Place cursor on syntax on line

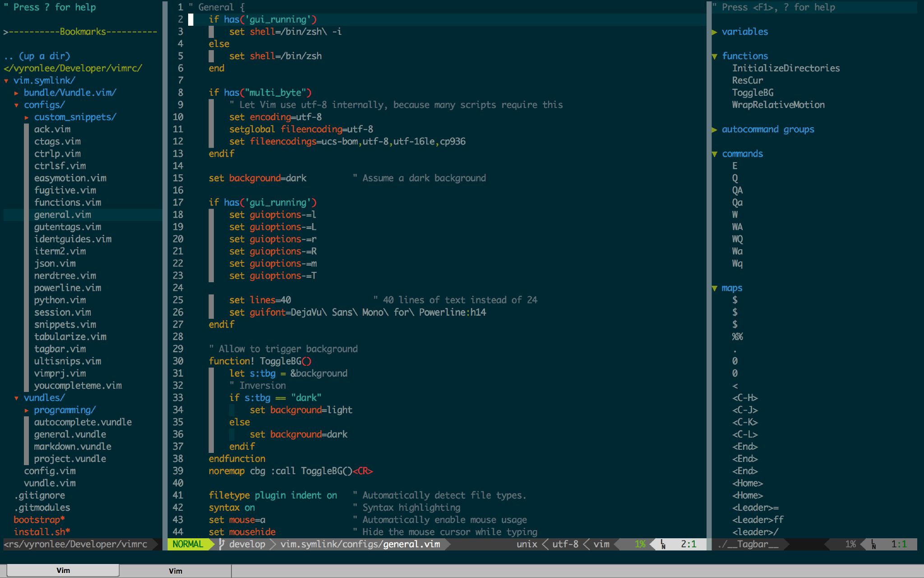coord(232,508)
